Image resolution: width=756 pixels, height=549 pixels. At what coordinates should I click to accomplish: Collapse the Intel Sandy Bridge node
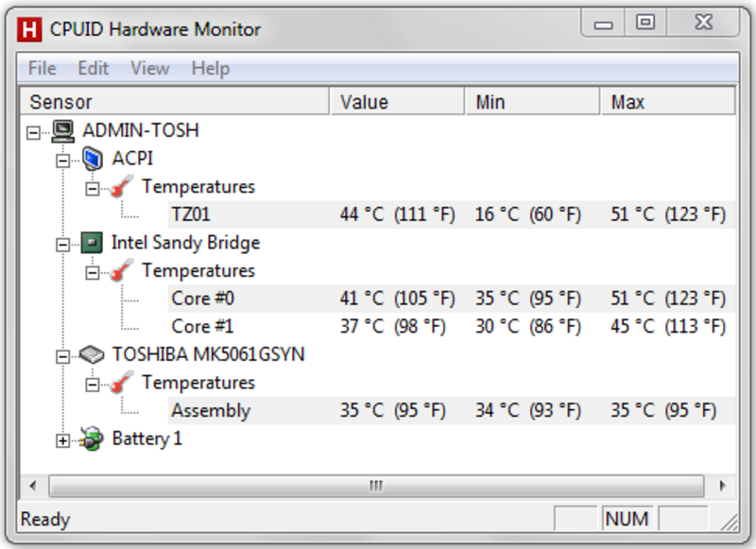click(62, 245)
